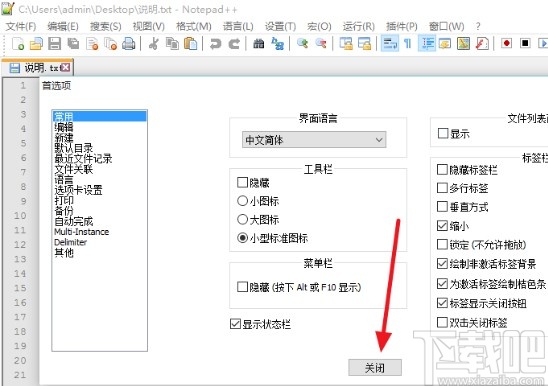Click the Print toolbar icon
548x386 pixels.
129,44
